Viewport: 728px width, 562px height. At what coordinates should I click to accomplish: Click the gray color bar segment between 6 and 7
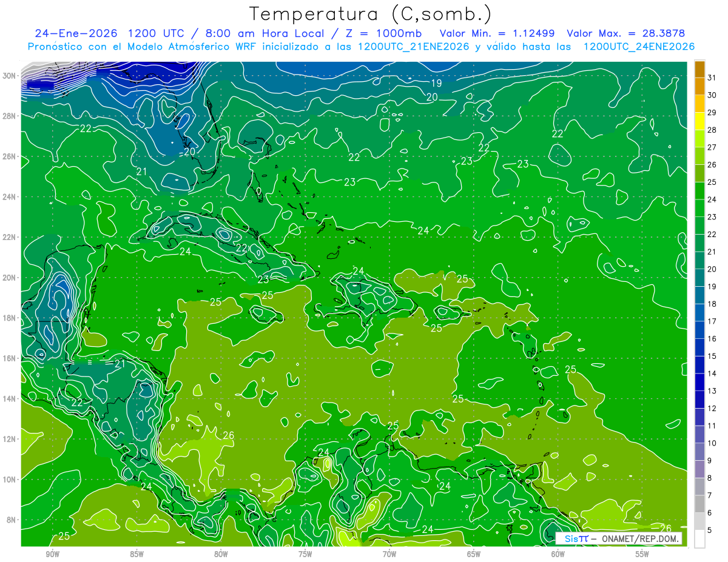[x=699, y=504]
